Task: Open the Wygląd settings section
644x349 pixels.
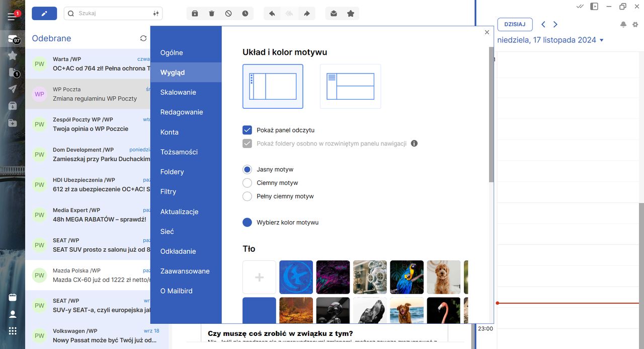Action: (x=186, y=73)
